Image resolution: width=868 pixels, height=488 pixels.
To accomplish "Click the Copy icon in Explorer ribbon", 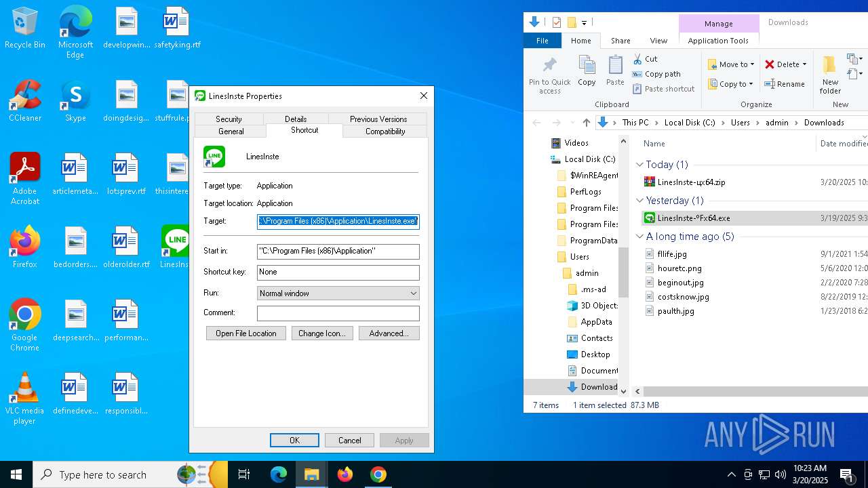I will [x=587, y=71].
